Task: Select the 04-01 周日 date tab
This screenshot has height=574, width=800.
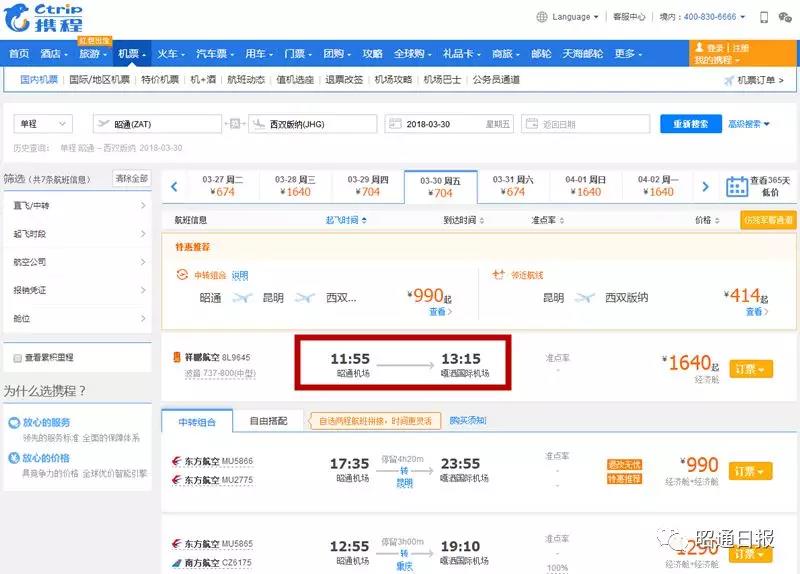Action: pos(586,186)
